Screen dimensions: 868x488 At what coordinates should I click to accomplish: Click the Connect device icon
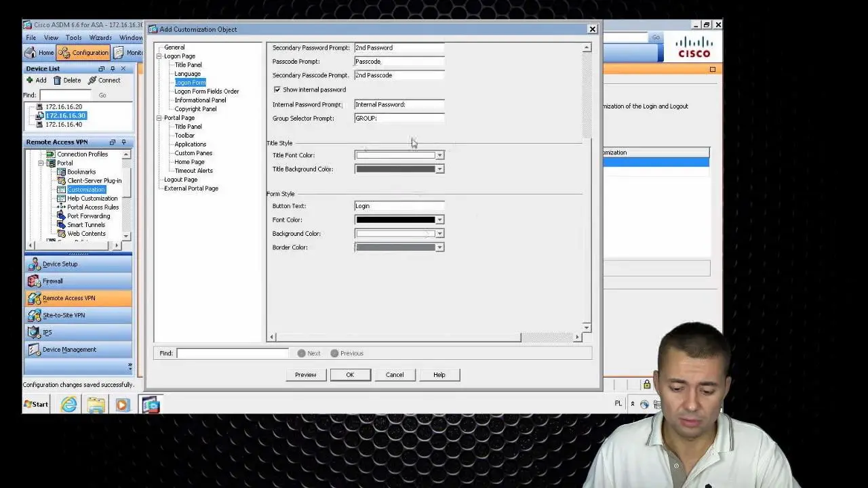[x=92, y=80]
